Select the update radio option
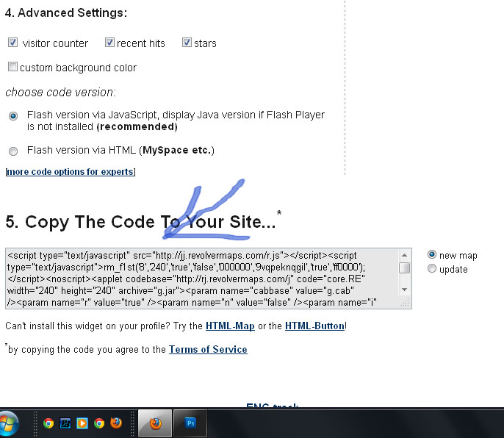Screen dimensions: 504x438 coord(432,268)
